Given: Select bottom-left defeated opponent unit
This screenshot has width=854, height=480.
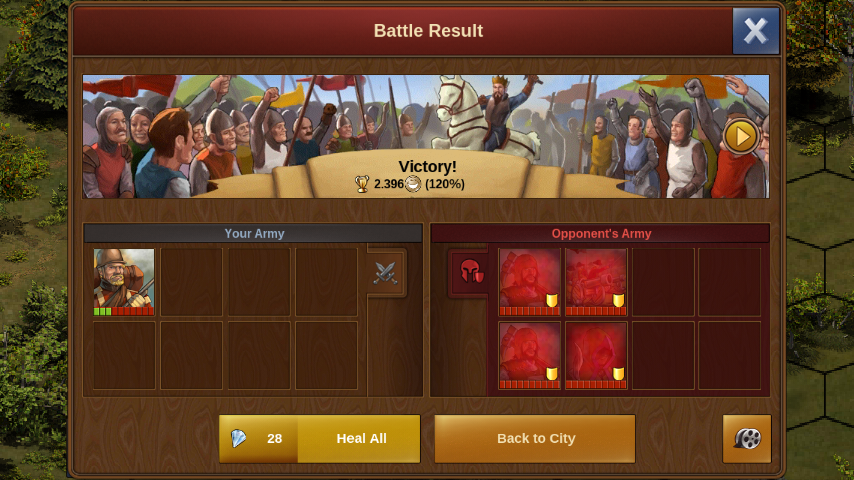Looking at the screenshot, I should coord(529,355).
